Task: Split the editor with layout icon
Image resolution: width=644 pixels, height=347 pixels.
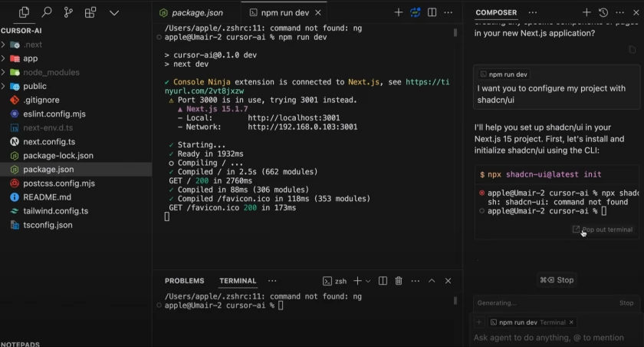Action: tap(432, 12)
